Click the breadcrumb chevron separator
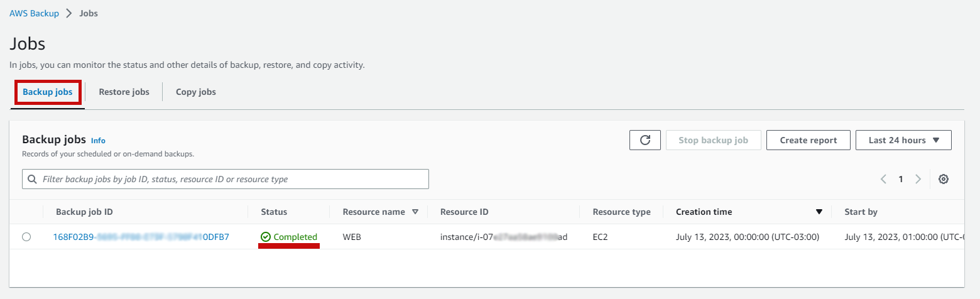980x299 pixels. (69, 13)
